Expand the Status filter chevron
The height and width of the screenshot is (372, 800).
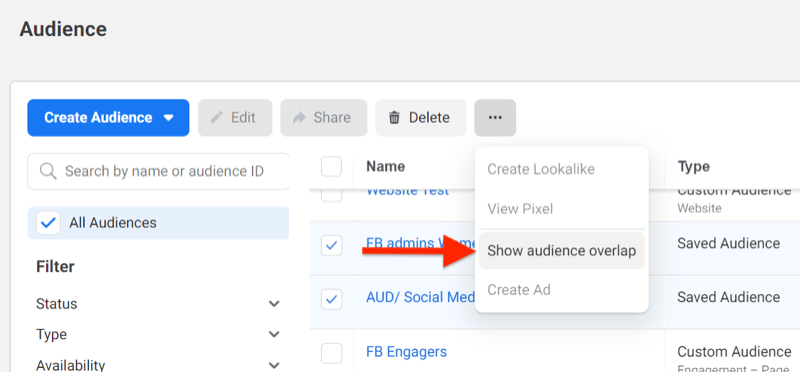pyautogui.click(x=274, y=304)
